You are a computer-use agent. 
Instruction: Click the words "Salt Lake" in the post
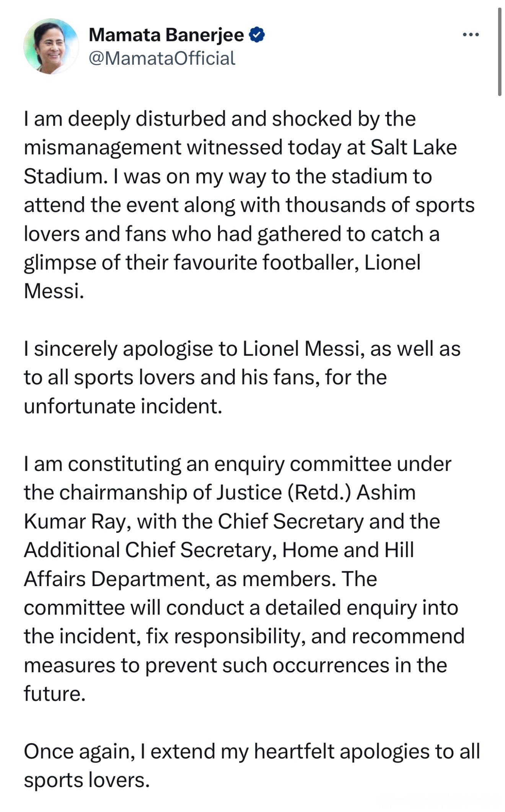[414, 148]
